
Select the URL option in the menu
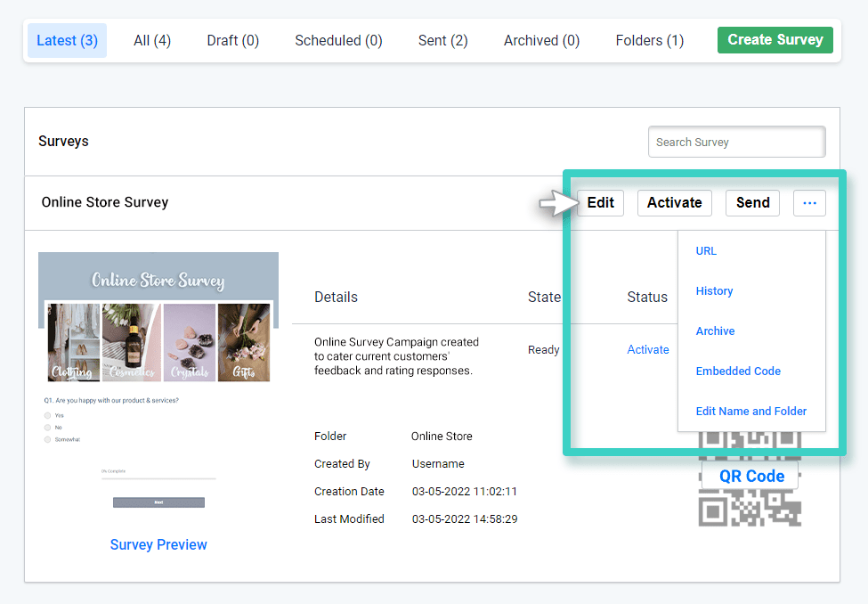[706, 250]
